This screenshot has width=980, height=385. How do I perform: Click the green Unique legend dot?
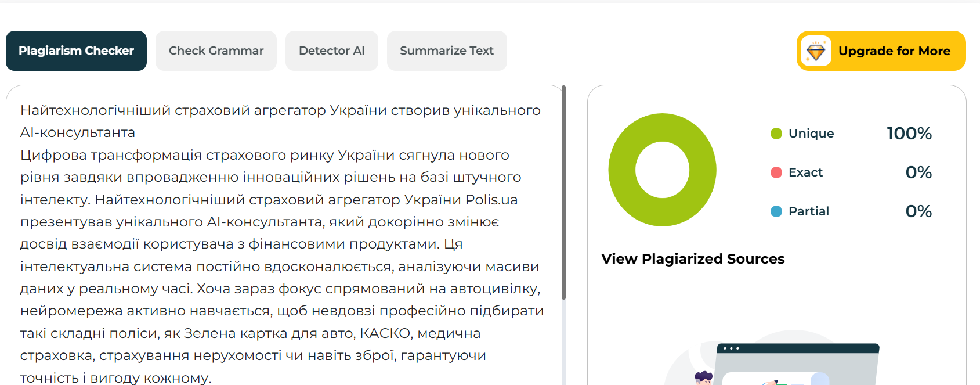click(x=776, y=134)
